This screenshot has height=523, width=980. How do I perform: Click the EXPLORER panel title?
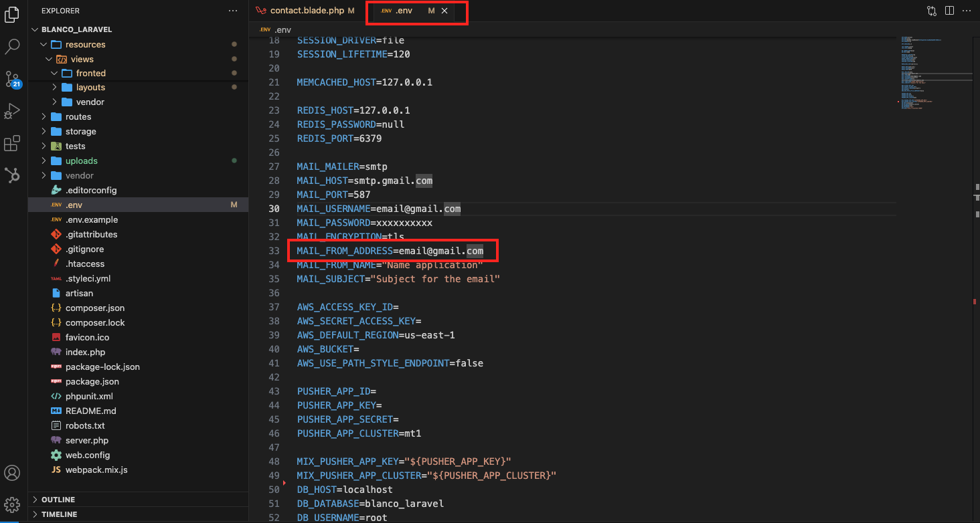[60, 11]
